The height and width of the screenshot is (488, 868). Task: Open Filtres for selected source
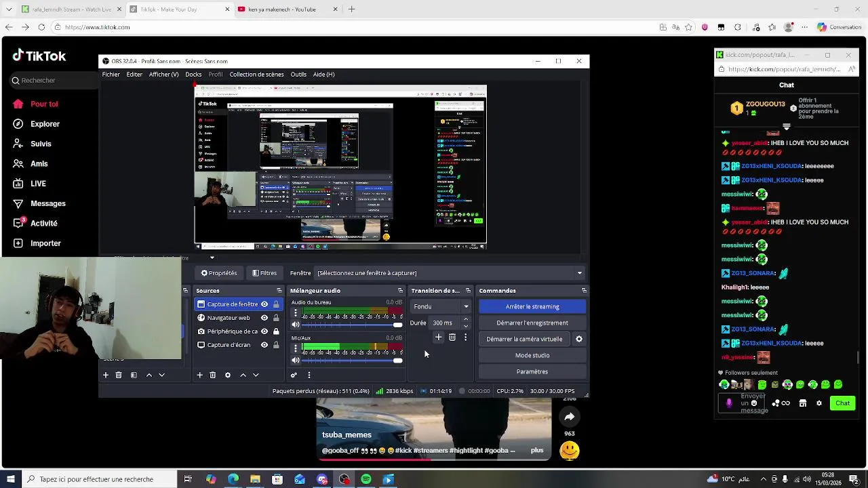pos(264,273)
